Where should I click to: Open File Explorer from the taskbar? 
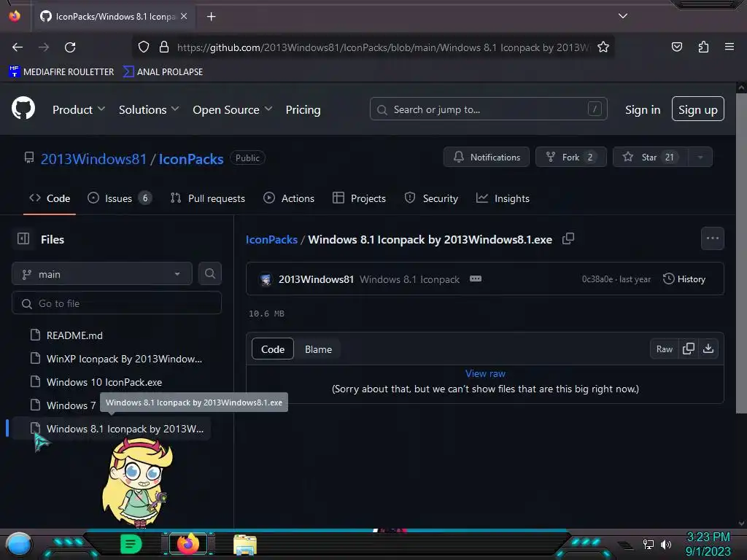[x=245, y=545]
